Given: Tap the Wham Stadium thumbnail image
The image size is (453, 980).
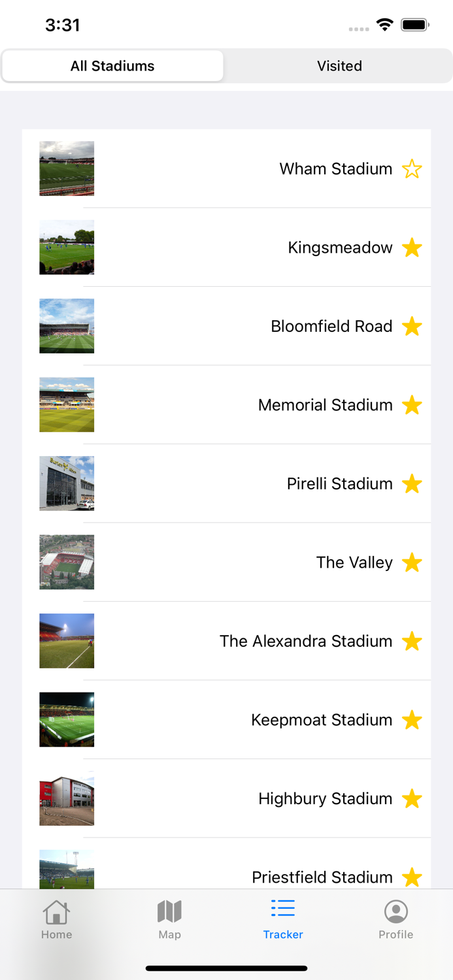Looking at the screenshot, I should (x=66, y=169).
